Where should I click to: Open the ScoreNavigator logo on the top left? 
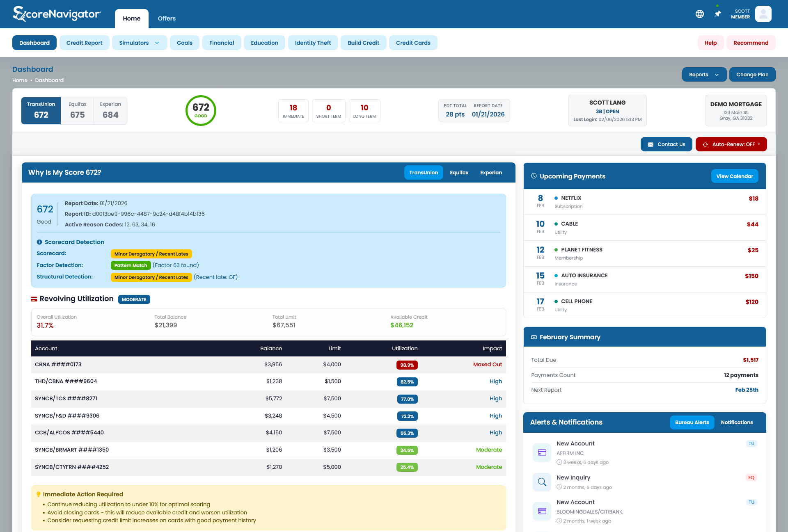(x=57, y=13)
